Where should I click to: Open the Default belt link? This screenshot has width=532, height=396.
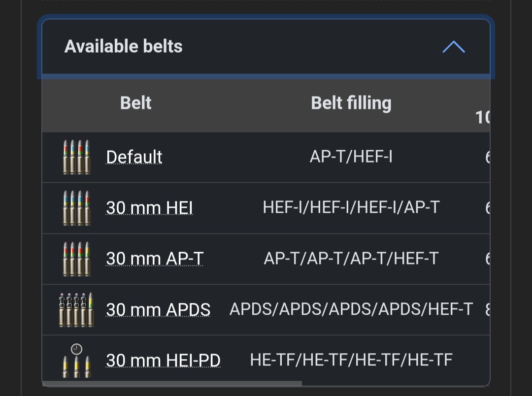point(134,157)
